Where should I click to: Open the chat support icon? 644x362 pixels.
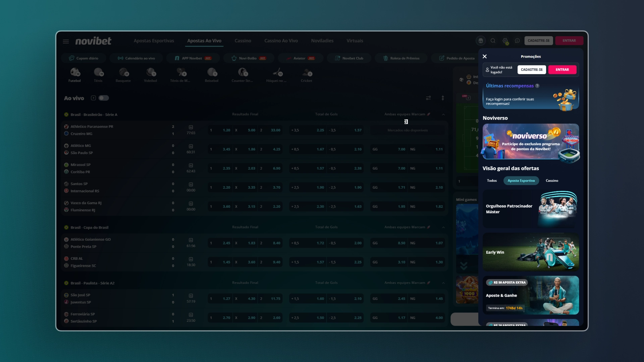coord(517,41)
